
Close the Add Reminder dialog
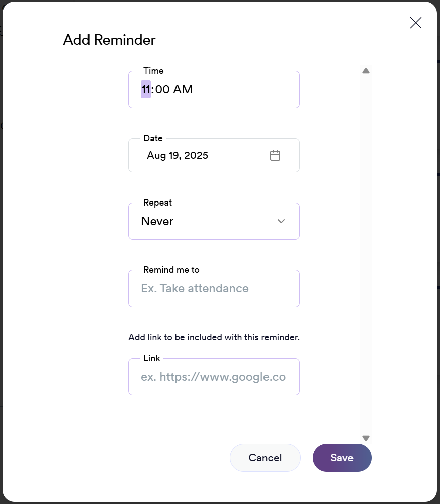coord(415,23)
